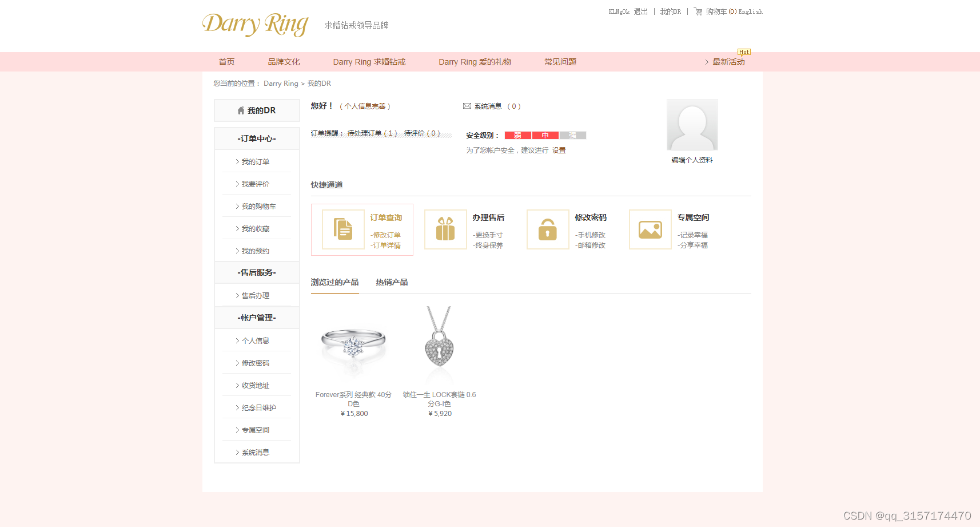Switch to the 浏览过的产品 tab
The width and height of the screenshot is (980, 527).
pos(334,282)
